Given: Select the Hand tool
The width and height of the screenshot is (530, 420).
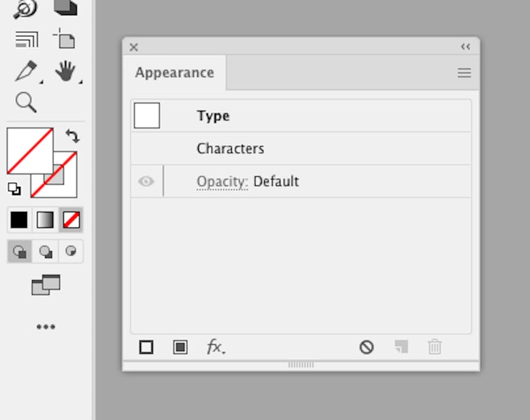Looking at the screenshot, I should (66, 71).
